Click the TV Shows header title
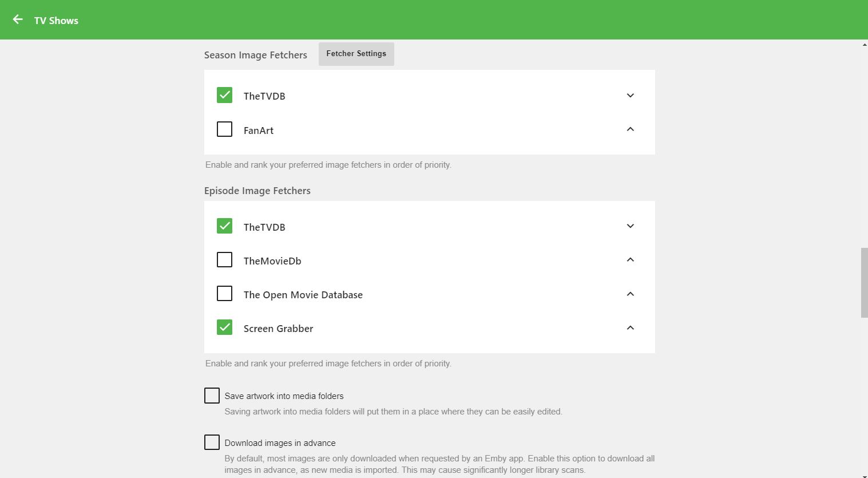The image size is (868, 478). click(x=56, y=21)
